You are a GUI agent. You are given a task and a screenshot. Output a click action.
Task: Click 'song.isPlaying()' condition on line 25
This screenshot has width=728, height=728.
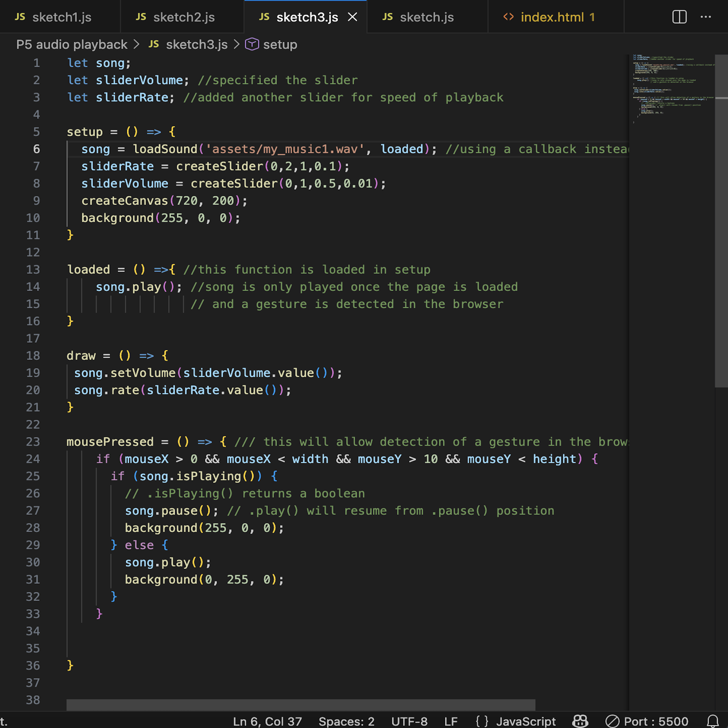pos(197,476)
